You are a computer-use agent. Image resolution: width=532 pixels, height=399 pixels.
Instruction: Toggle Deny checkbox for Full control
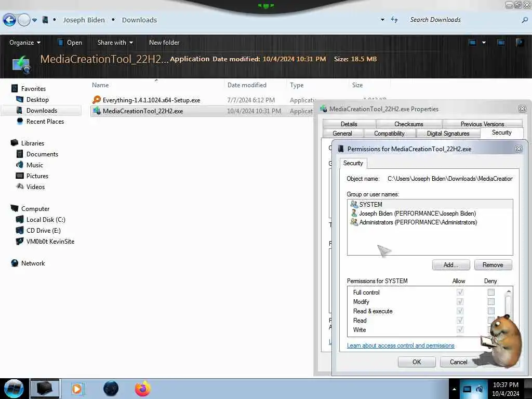pyautogui.click(x=491, y=292)
